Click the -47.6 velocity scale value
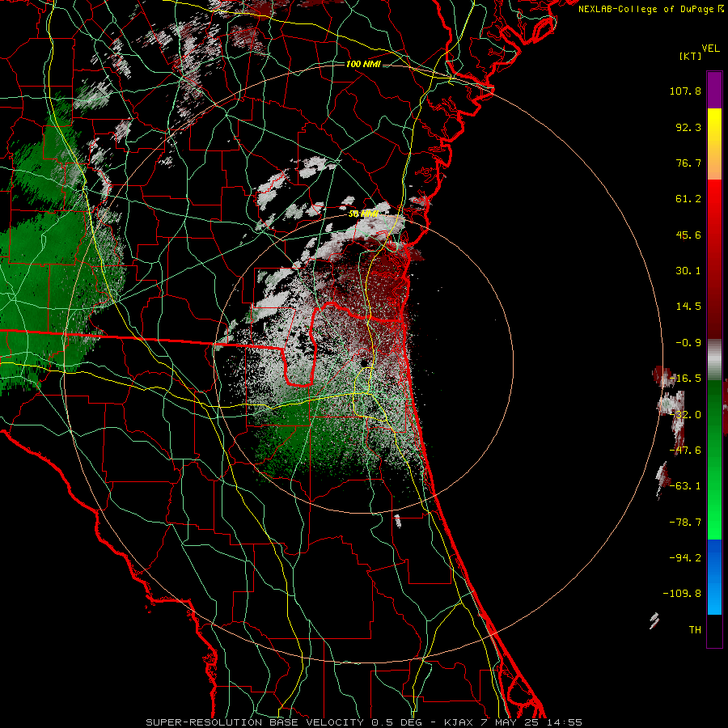The image size is (728, 728). coord(685,451)
